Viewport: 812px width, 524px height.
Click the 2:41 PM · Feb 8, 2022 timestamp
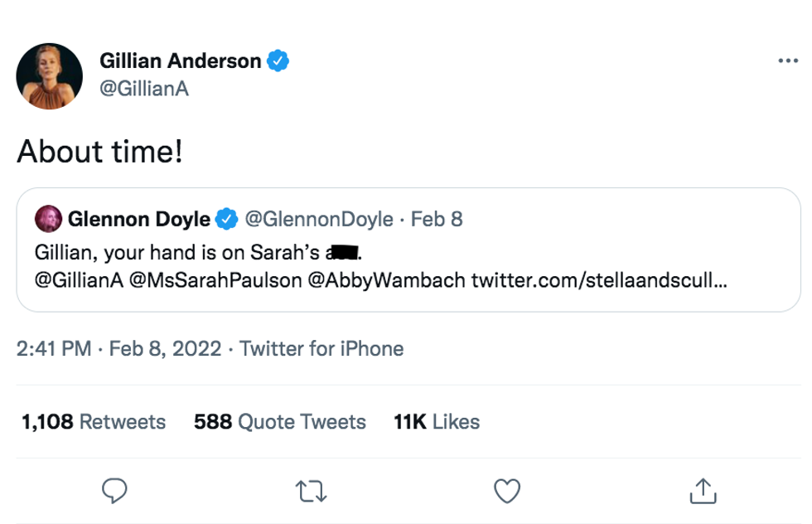[118, 348]
